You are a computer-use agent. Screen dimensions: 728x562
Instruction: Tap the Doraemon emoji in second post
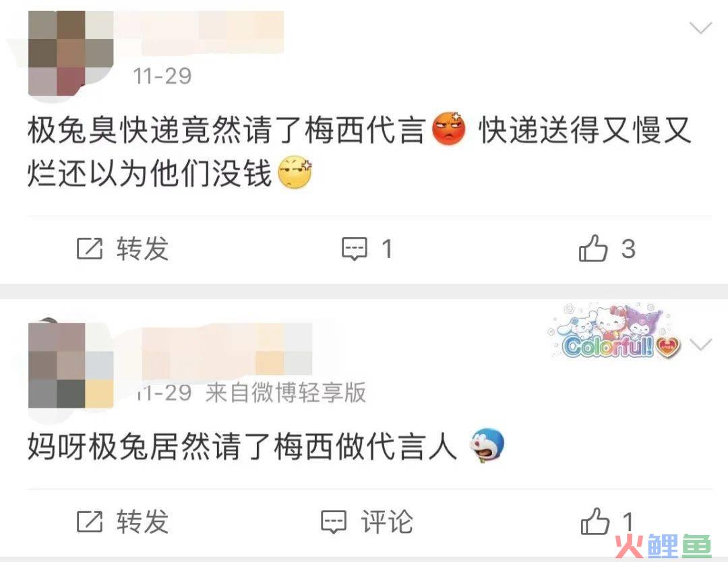click(487, 445)
